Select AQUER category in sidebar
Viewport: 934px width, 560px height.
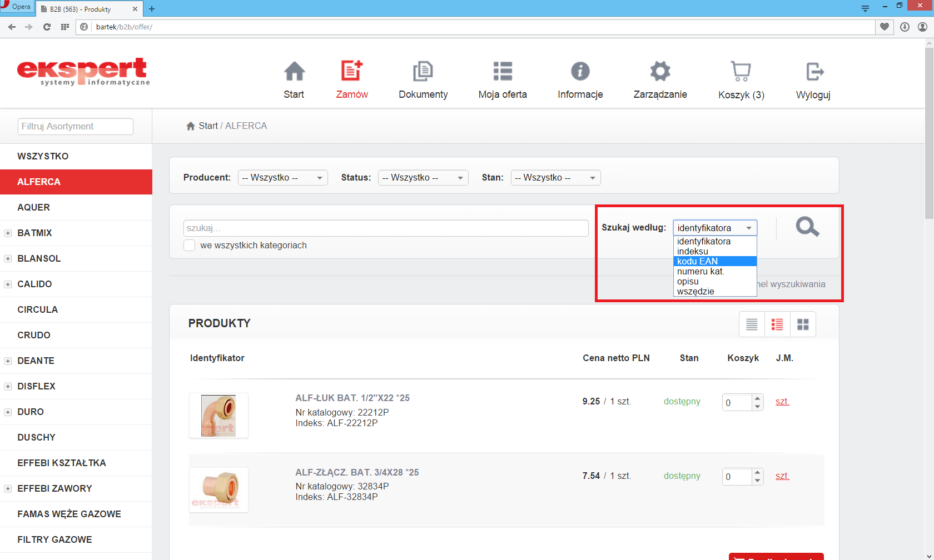[x=76, y=207]
